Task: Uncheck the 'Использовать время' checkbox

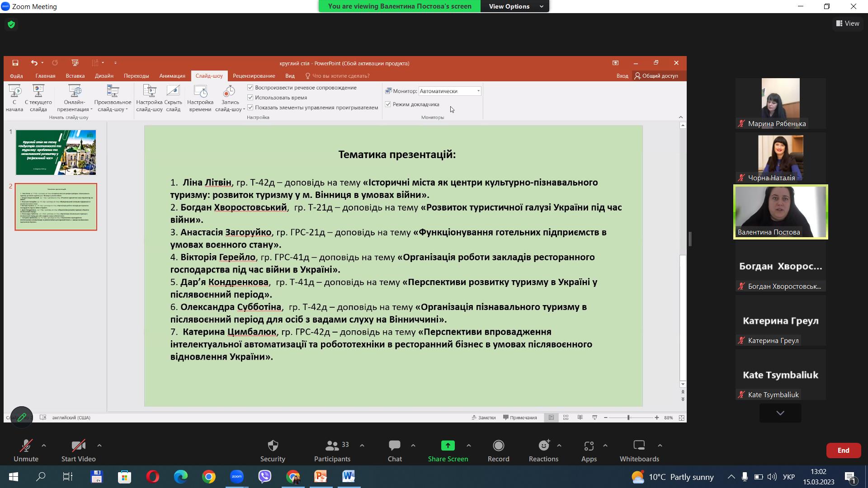Action: (x=250, y=97)
